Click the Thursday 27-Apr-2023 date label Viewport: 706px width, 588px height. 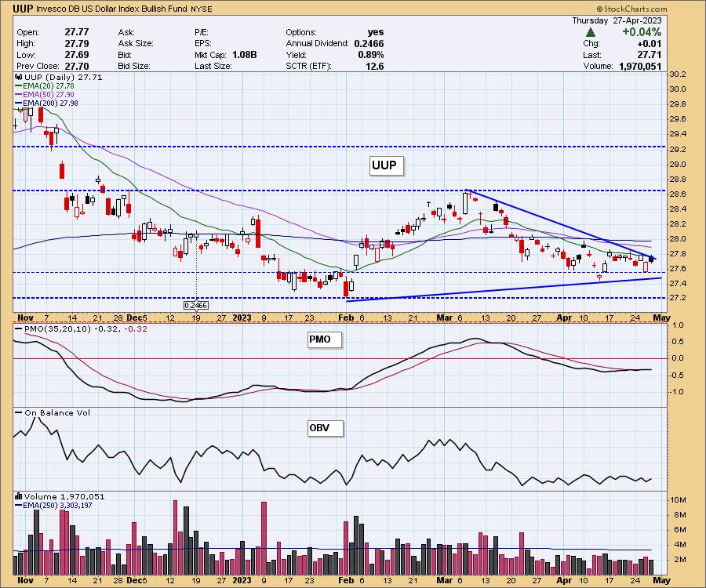click(617, 20)
